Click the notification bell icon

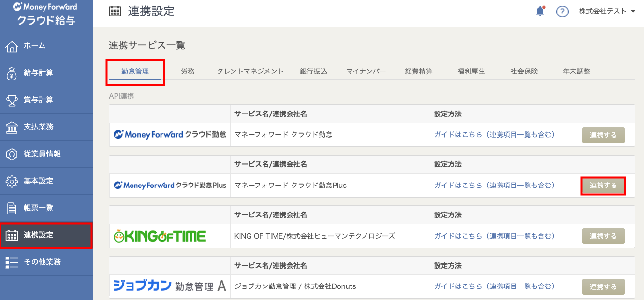pyautogui.click(x=540, y=12)
